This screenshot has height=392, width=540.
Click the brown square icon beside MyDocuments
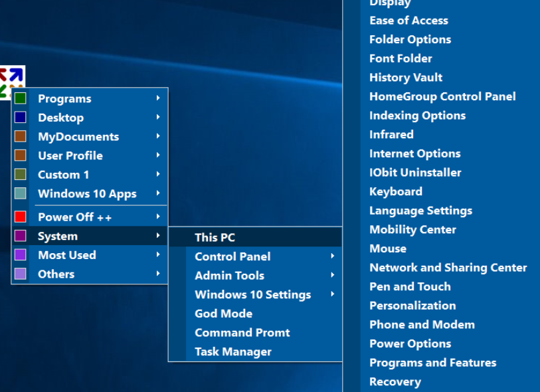21,136
